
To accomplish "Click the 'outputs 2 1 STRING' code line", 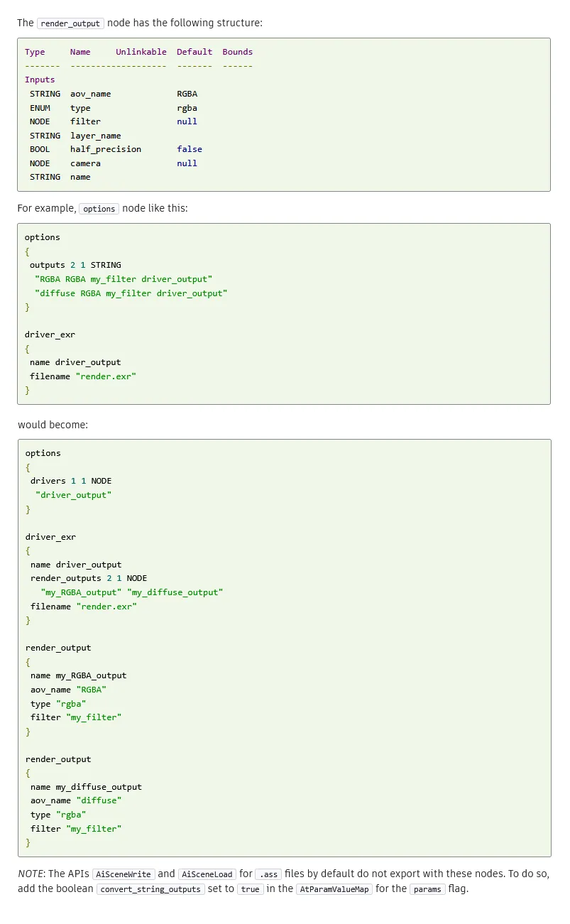I will [75, 265].
